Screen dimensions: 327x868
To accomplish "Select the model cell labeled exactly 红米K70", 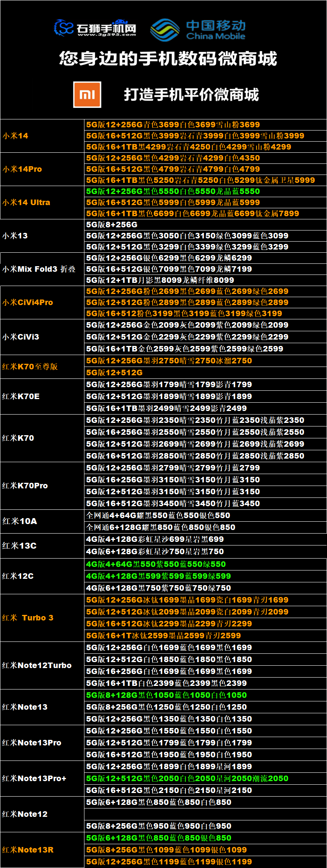I will click(42, 438).
